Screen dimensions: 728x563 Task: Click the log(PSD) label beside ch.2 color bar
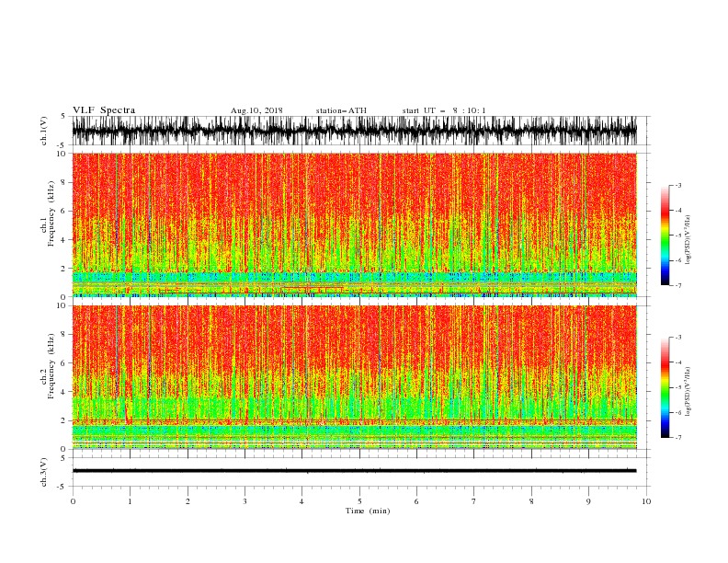click(x=688, y=392)
